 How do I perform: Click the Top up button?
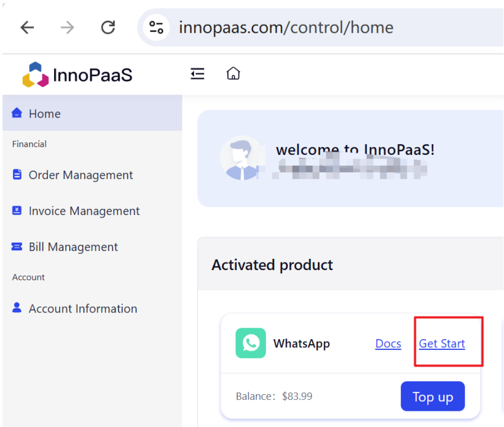click(x=433, y=397)
